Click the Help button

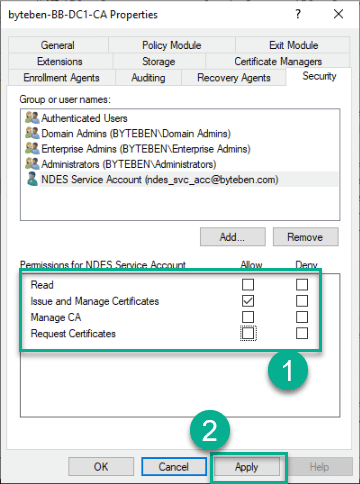(319, 467)
